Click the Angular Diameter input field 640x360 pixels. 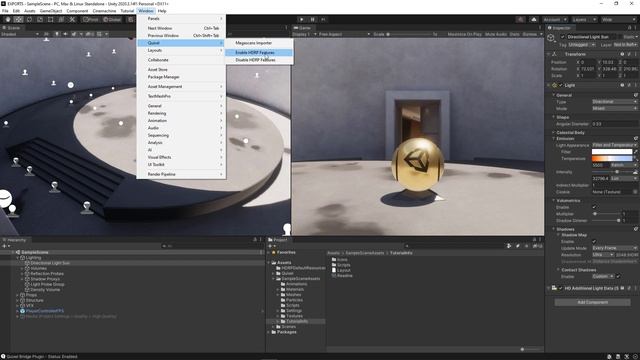[614, 124]
